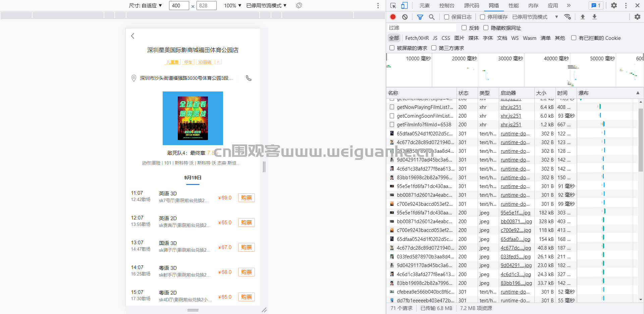Open the network conditions wifi icon
This screenshot has width=644, height=314.
[x=568, y=17]
